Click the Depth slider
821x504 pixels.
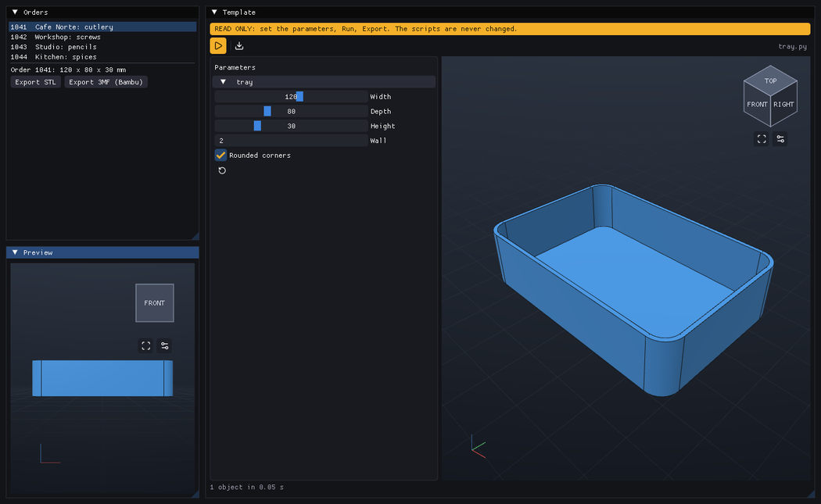[291, 112]
